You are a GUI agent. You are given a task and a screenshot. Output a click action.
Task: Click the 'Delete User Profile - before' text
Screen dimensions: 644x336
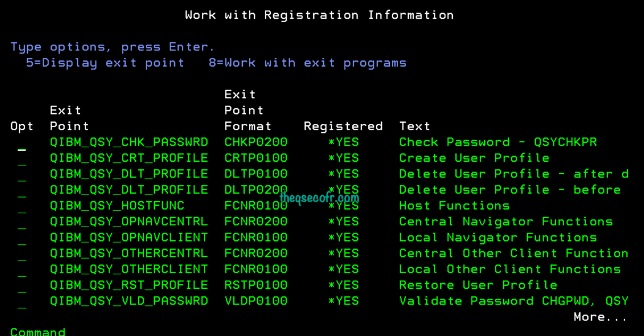[x=509, y=190]
